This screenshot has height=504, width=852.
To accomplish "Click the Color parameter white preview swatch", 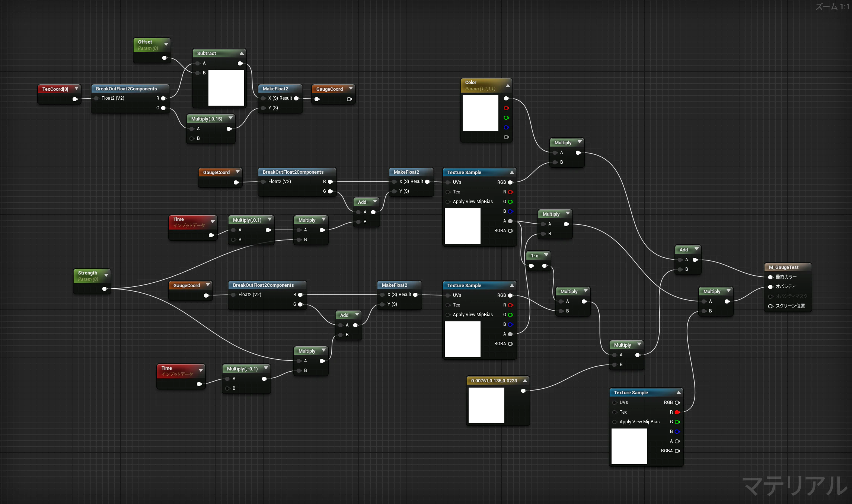I will 481,113.
